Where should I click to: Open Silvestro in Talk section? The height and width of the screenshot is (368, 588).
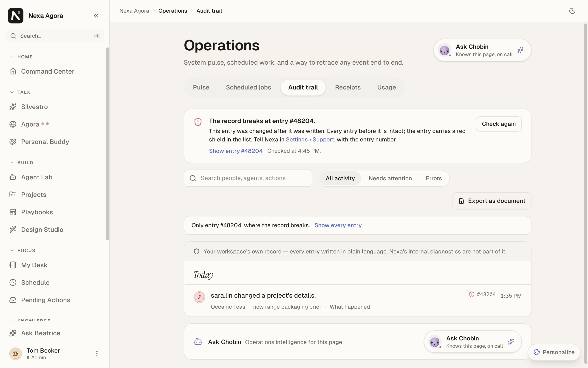55,106
